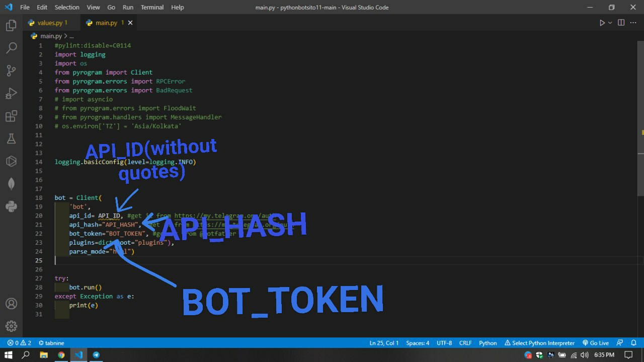Open Wi-Fi network icon in tray

coord(575,355)
